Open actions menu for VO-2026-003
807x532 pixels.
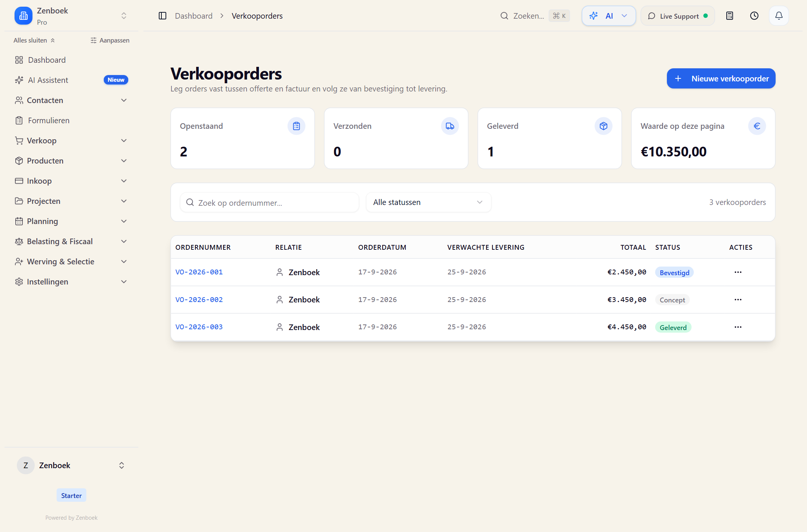pyautogui.click(x=738, y=327)
